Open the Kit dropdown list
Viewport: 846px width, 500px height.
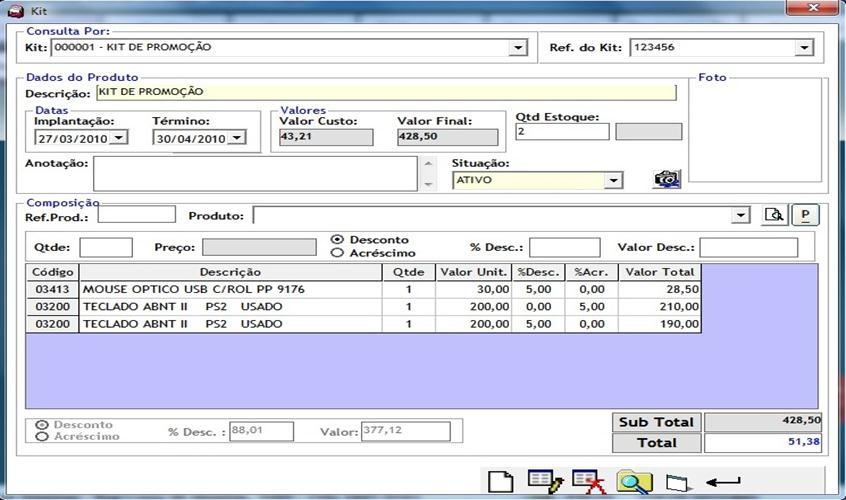point(518,48)
